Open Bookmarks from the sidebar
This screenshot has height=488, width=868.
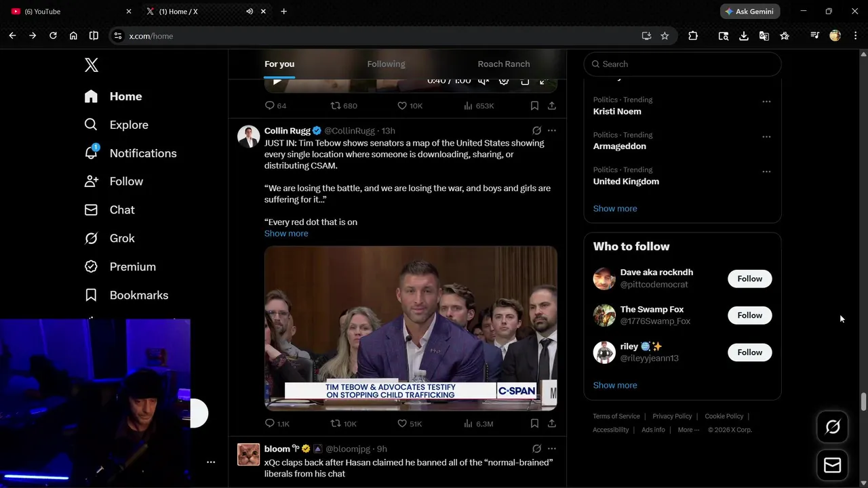(x=126, y=296)
